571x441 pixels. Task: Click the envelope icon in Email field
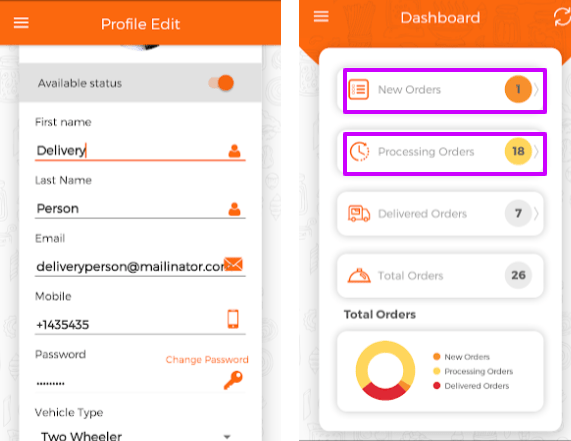point(233,264)
